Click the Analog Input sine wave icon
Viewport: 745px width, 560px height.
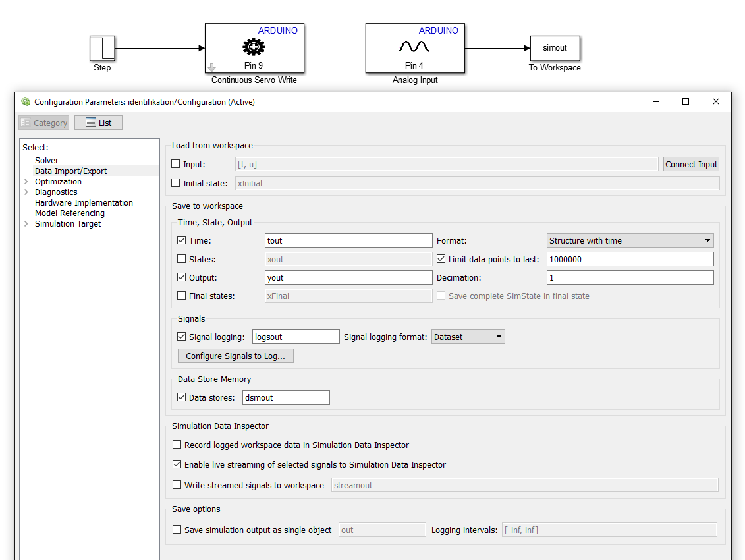[414, 47]
